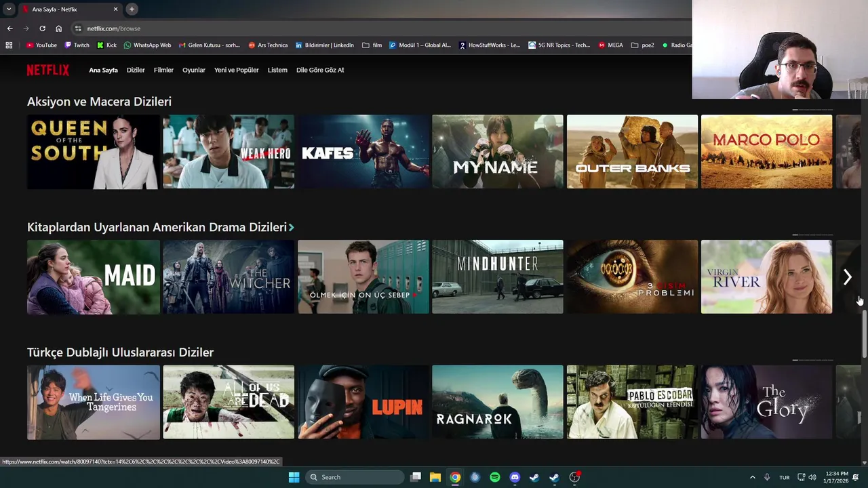The height and width of the screenshot is (488, 868).
Task: Open the clock showing 12:34 PM
Action: pyautogui.click(x=837, y=477)
